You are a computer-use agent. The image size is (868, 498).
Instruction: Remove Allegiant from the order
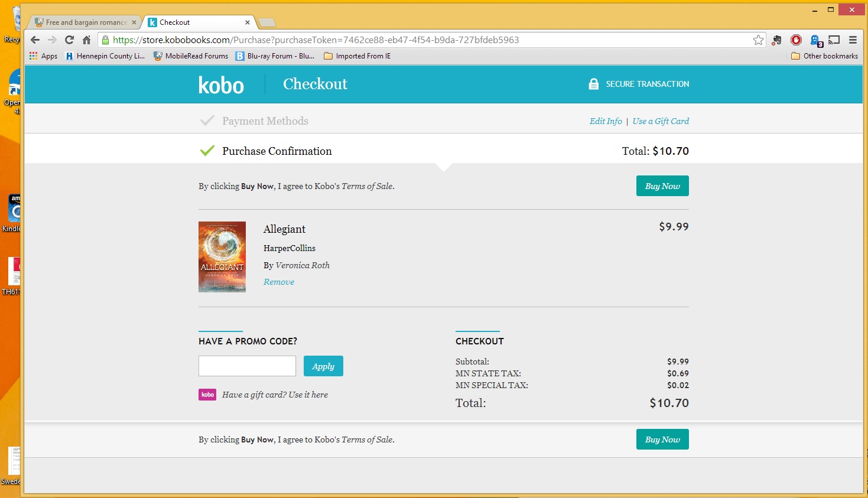coord(279,282)
